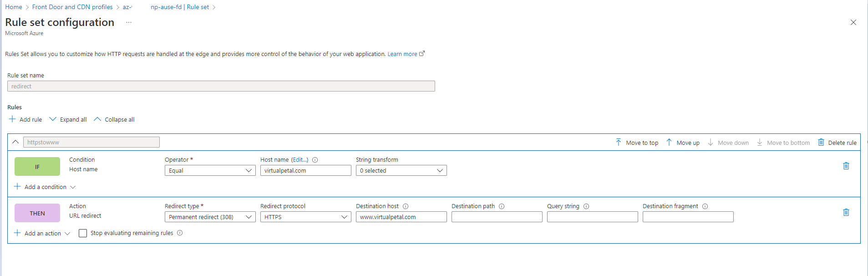This screenshot has width=868, height=276.
Task: Click the Home breadcrumb link
Action: tap(14, 7)
